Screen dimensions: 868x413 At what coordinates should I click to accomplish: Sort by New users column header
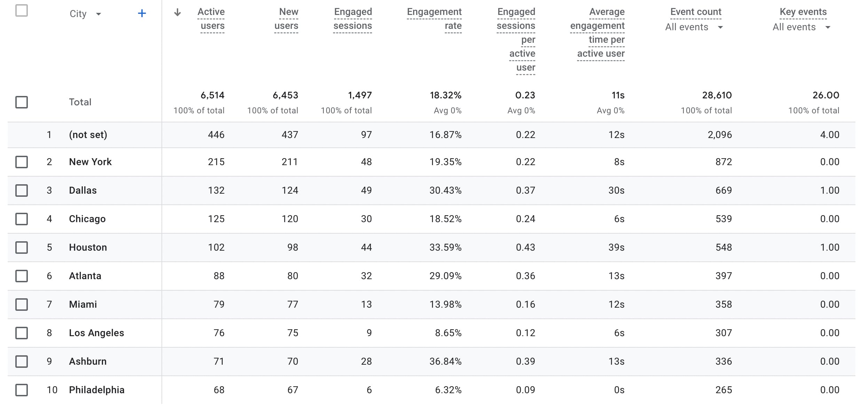pyautogui.click(x=286, y=19)
